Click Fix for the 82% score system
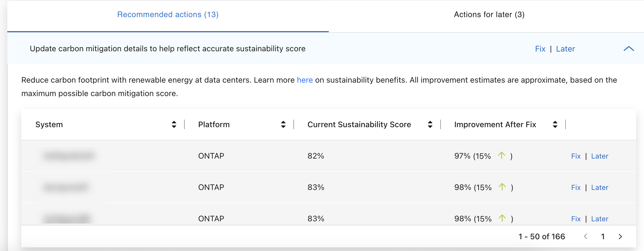This screenshot has width=644, height=251. click(x=576, y=156)
